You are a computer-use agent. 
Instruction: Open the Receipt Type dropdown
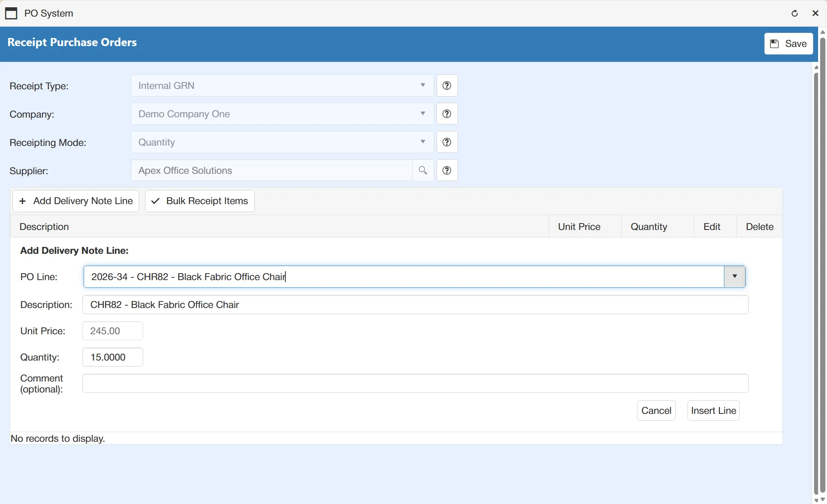[x=423, y=85]
